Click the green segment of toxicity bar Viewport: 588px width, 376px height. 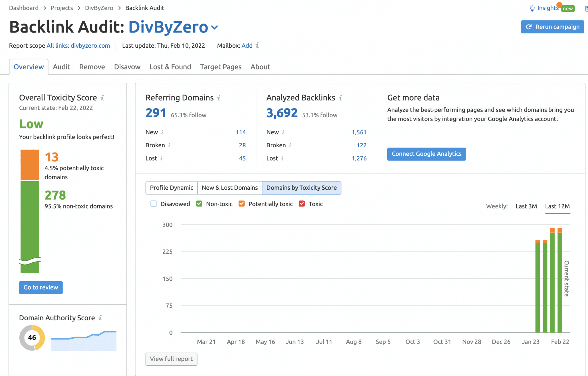coord(30,227)
